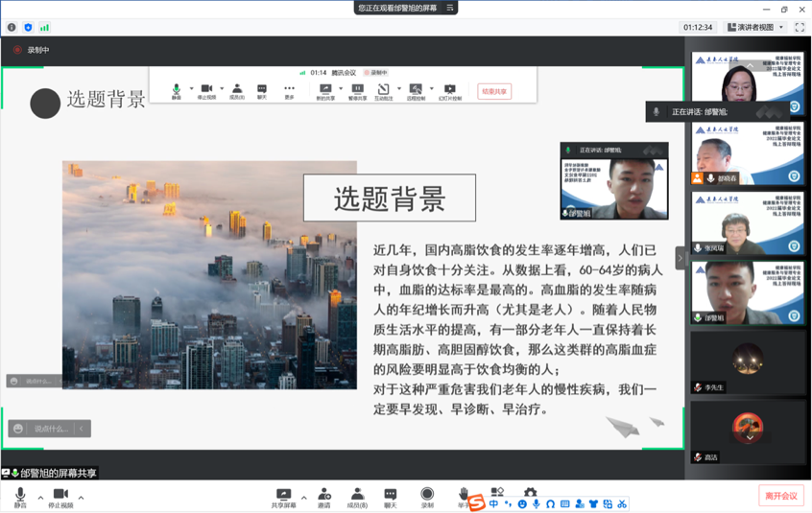The width and height of the screenshot is (812, 513).
Task: Enter fullscreen with top right icon
Action: tap(800, 28)
